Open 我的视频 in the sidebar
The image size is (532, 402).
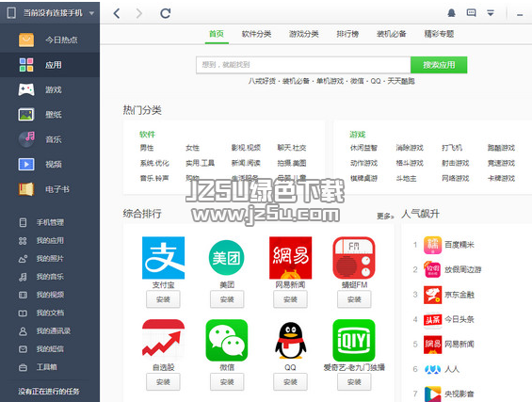[x=50, y=295]
